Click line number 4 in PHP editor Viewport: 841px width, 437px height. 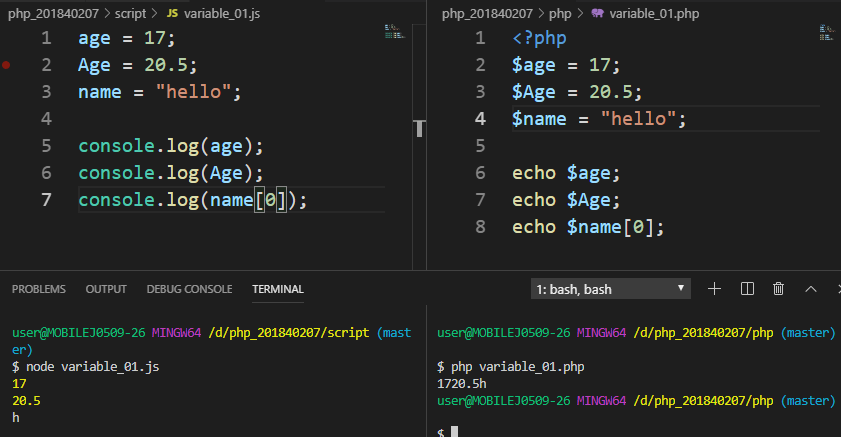click(x=481, y=118)
